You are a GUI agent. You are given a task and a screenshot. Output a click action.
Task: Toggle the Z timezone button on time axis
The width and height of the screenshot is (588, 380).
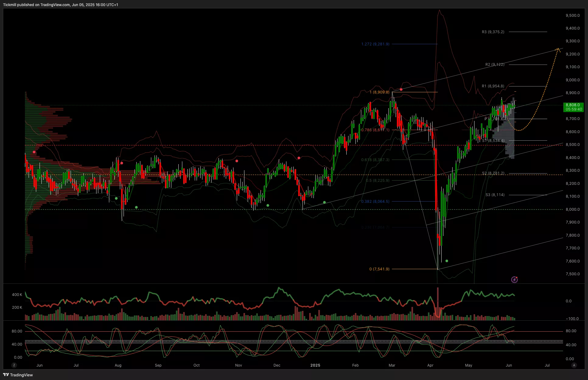click(14, 365)
